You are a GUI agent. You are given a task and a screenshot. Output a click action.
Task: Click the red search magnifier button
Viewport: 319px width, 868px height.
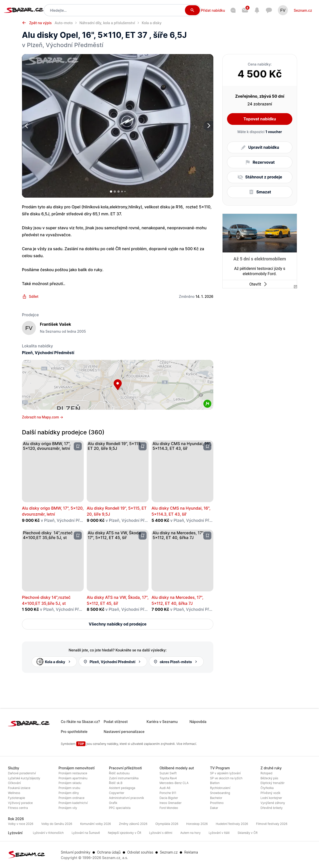pos(192,10)
